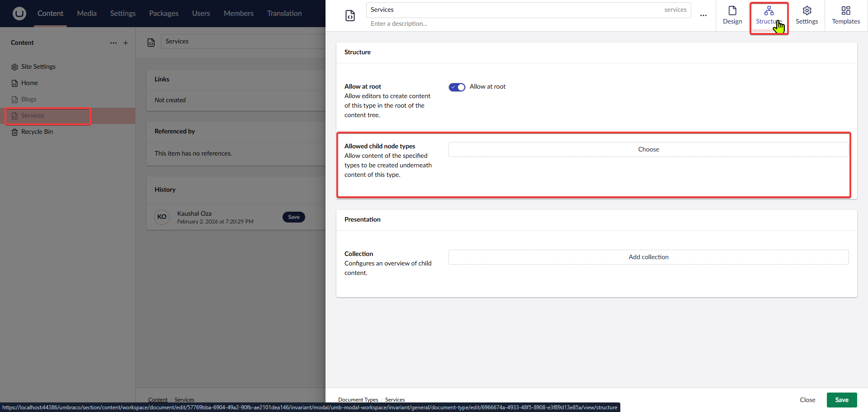This screenshot has width=868, height=412.
Task: Save the Services document type
Action: 841,400
